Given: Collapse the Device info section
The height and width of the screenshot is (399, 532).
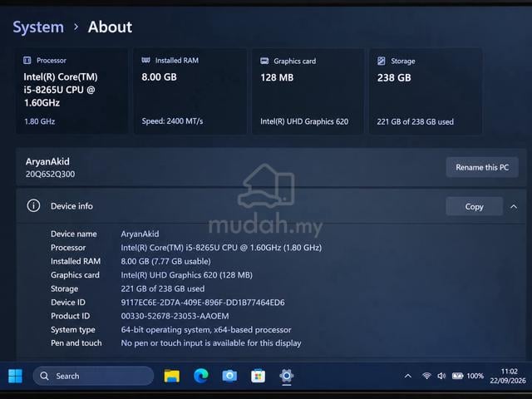Looking at the screenshot, I should click(514, 207).
